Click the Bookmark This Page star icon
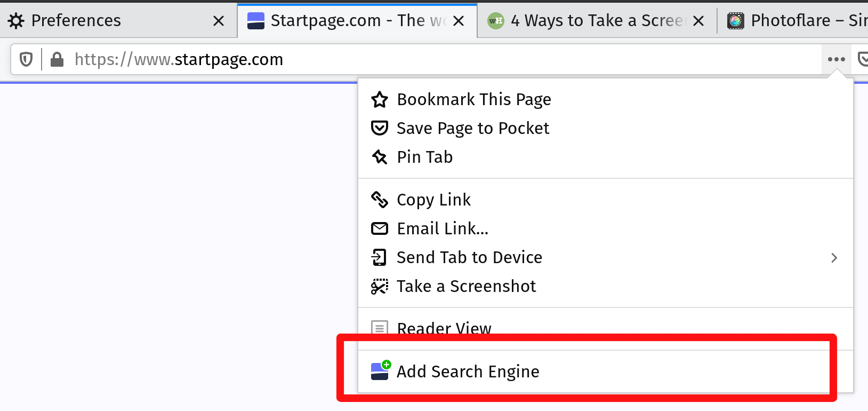868x411 pixels. [380, 99]
